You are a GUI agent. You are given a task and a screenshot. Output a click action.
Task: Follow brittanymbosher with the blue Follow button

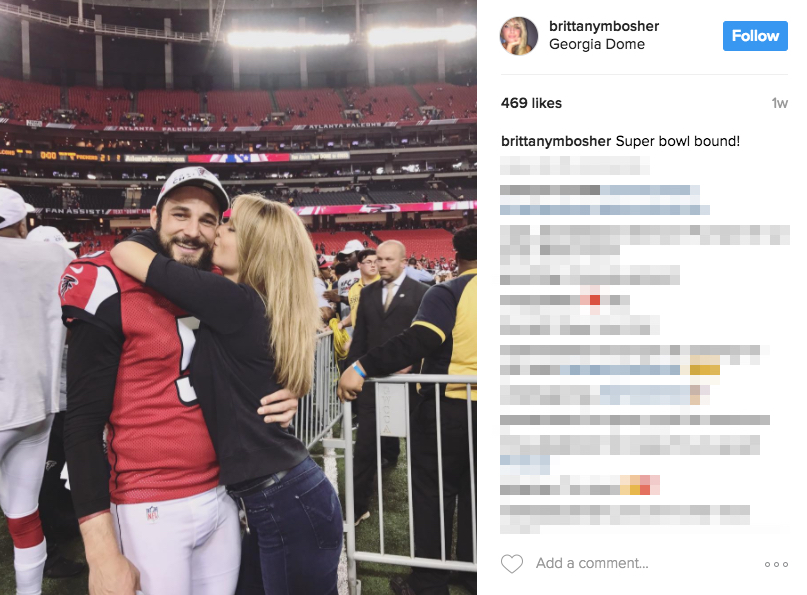(755, 36)
